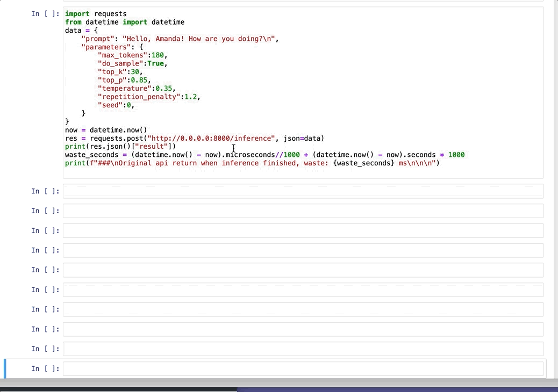Click the "http://0.0.0.0:8000/inference" URL string
Screen dimensions: 558x392
click(x=211, y=138)
